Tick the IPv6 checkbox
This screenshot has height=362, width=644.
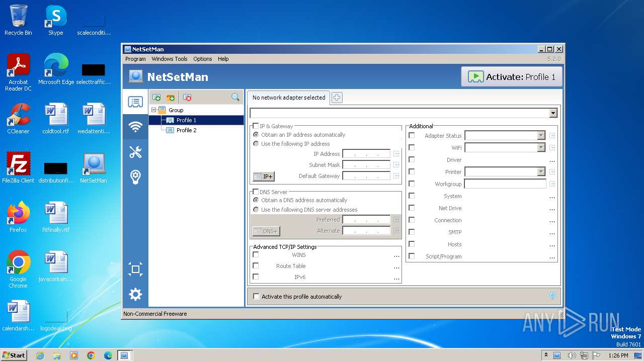256,277
